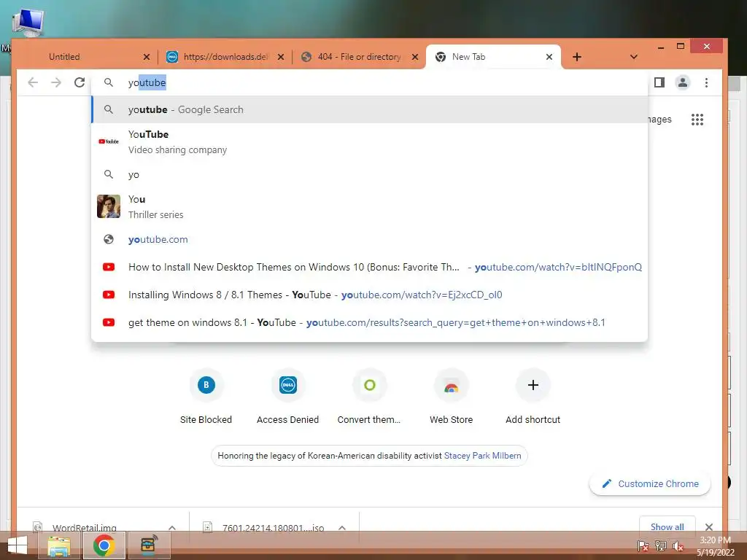
Task: Switch to the 404 - File or directory tab
Action: [x=360, y=57]
